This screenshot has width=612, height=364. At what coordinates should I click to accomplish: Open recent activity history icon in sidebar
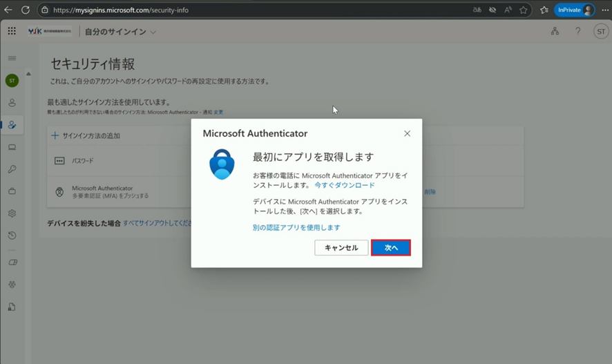pos(12,236)
